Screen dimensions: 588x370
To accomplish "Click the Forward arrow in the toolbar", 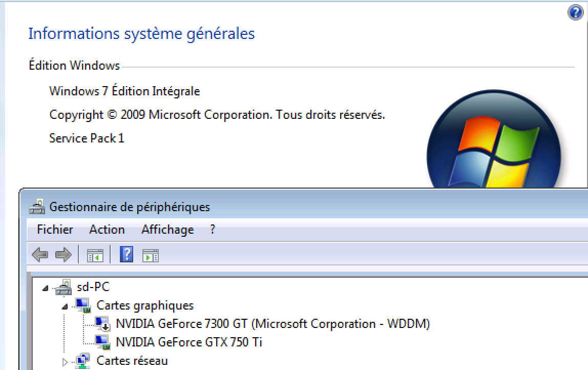I will coord(63,255).
